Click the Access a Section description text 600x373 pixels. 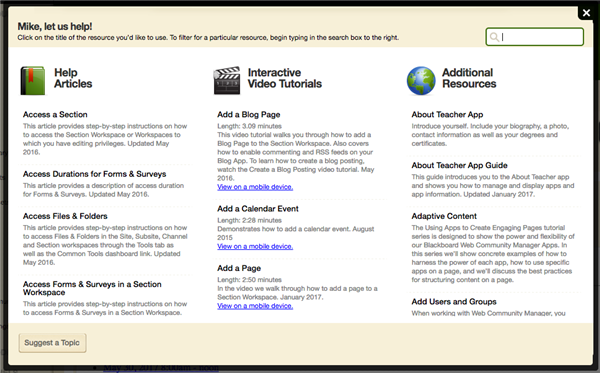click(x=105, y=139)
